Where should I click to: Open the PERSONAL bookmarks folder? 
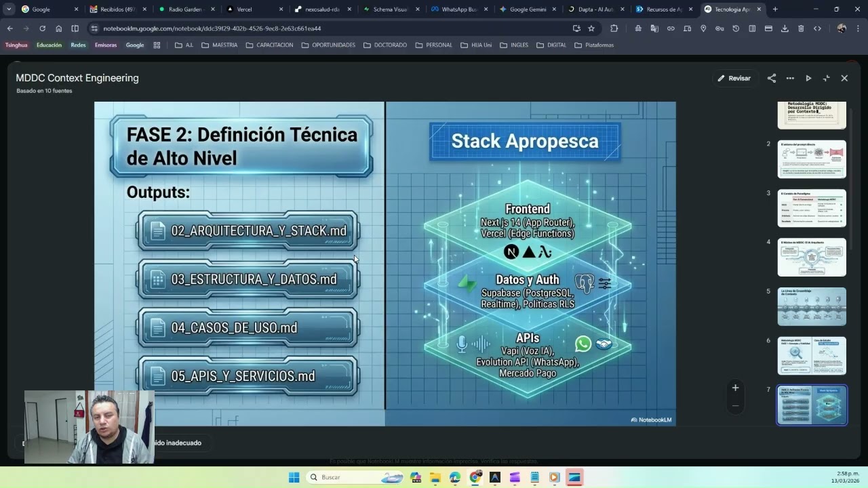point(433,45)
